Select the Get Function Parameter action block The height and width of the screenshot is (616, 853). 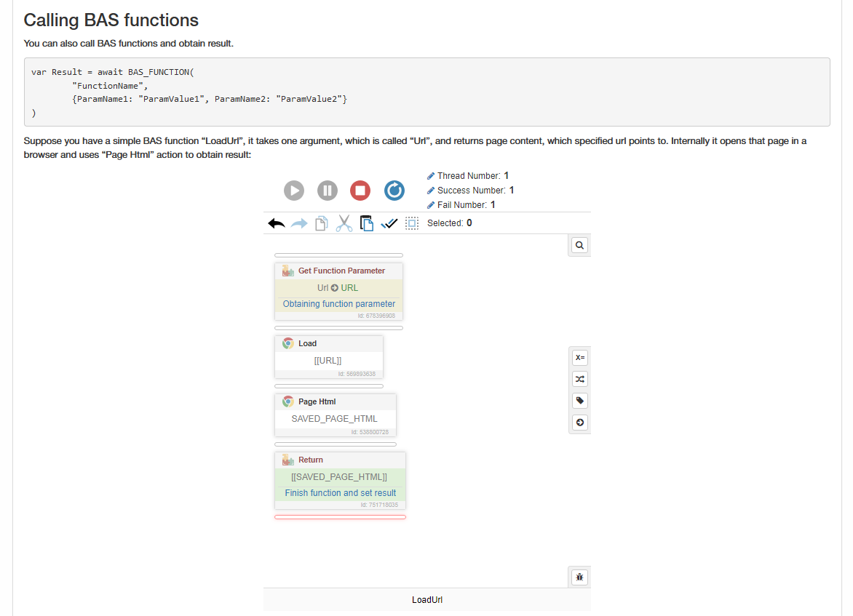pyautogui.click(x=341, y=271)
